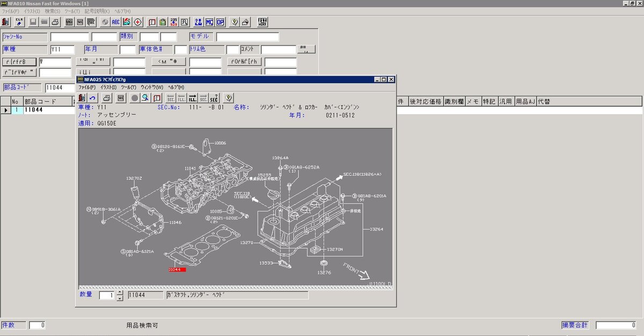Click the lightbulb help icon in NFA025 window
Screen dimensions: 644x336
[229, 98]
